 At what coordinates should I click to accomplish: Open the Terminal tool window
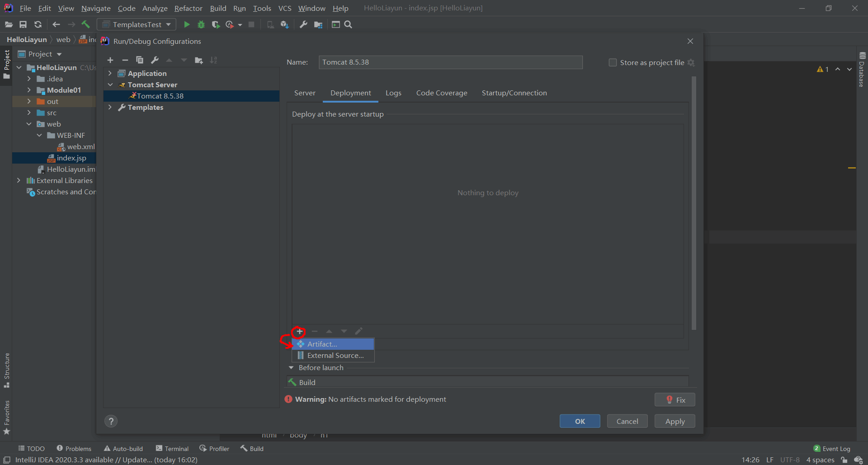172,448
